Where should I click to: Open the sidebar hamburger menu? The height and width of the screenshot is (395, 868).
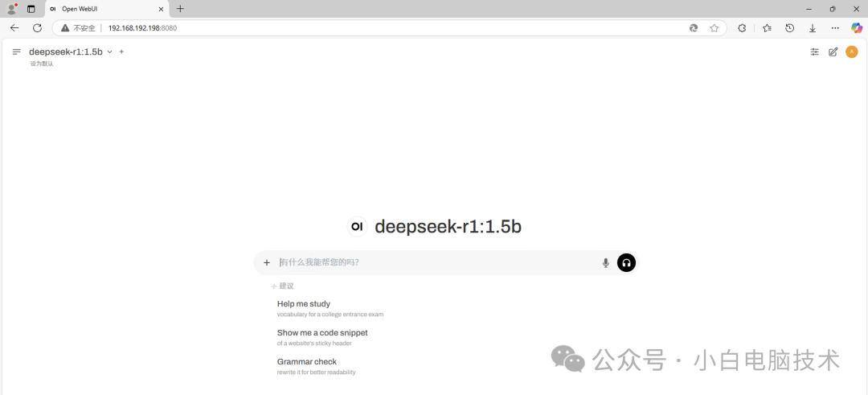[17, 51]
